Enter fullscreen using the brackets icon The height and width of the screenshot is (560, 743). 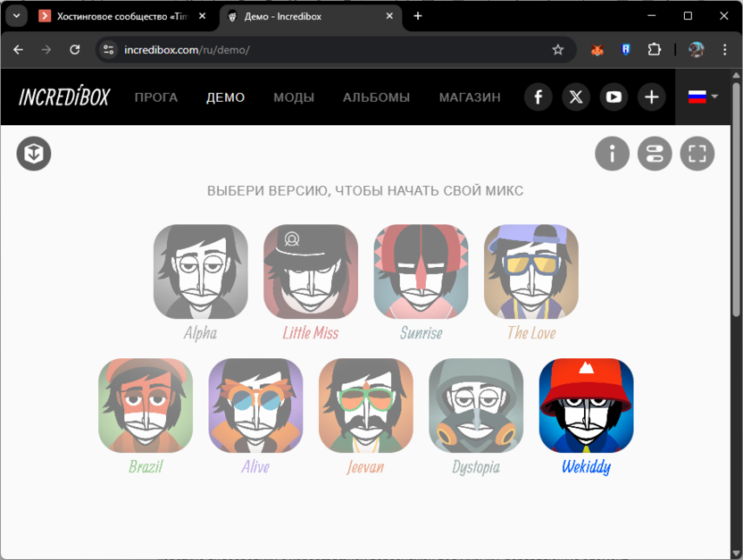[697, 154]
